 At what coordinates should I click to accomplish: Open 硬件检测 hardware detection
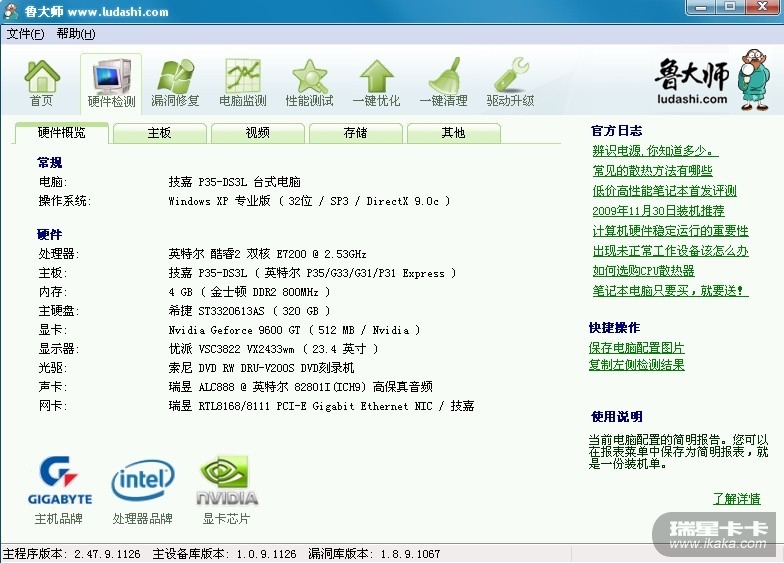[x=111, y=84]
